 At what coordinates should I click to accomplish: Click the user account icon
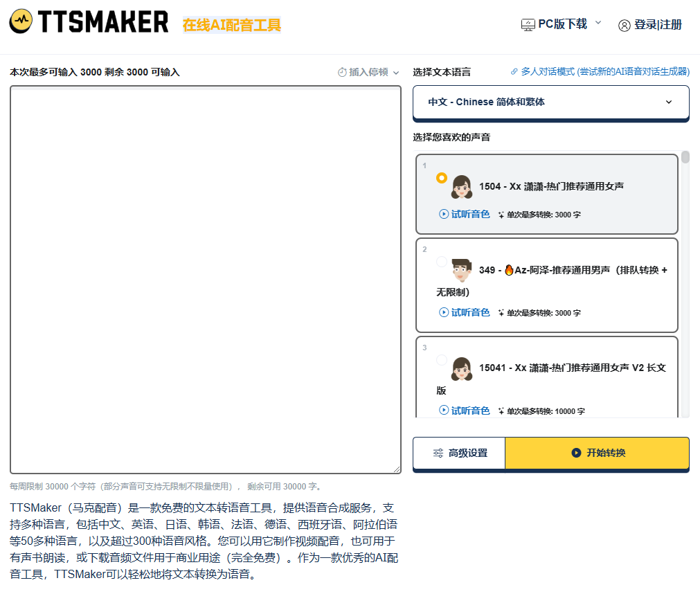624,26
